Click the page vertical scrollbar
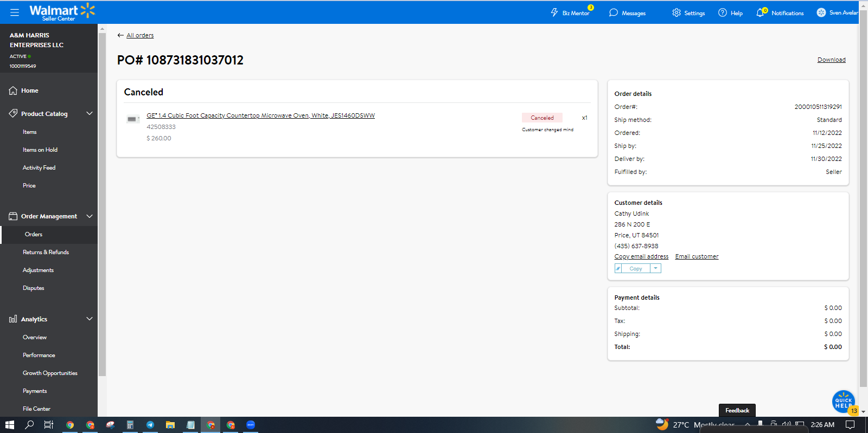The image size is (868, 433). pyautogui.click(x=863, y=198)
